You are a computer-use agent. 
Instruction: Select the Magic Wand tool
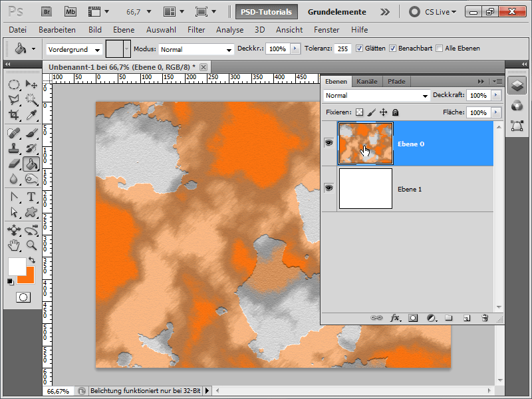point(31,99)
